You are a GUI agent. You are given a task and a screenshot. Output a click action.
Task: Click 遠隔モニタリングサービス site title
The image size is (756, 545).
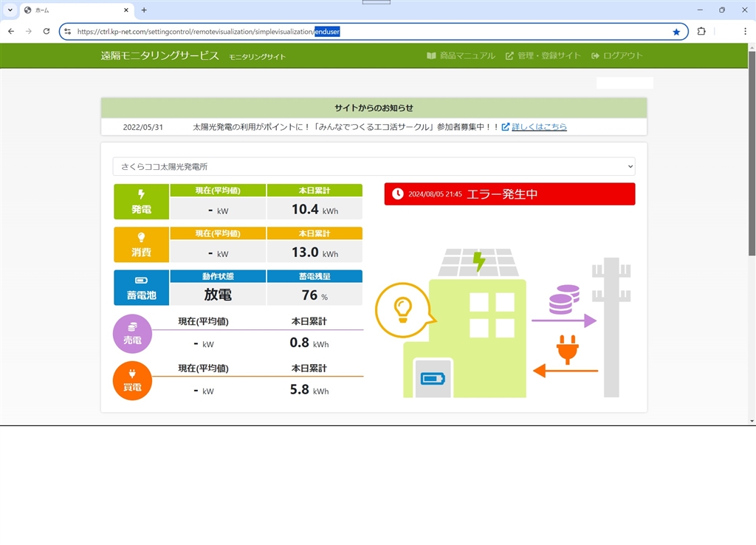[159, 55]
